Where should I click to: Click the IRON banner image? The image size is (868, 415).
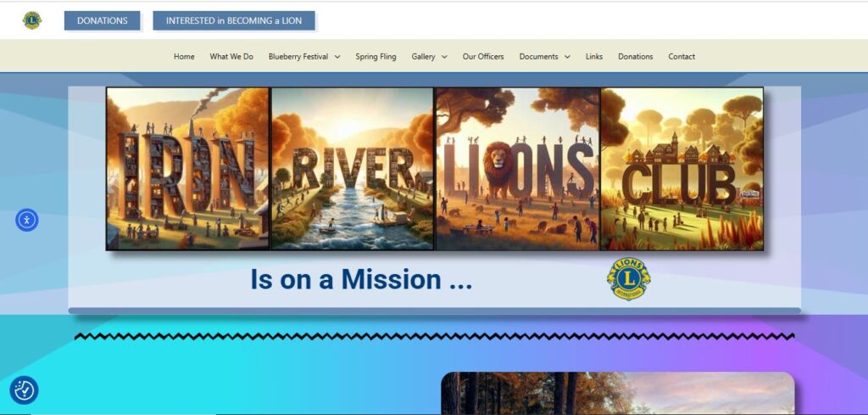point(187,168)
